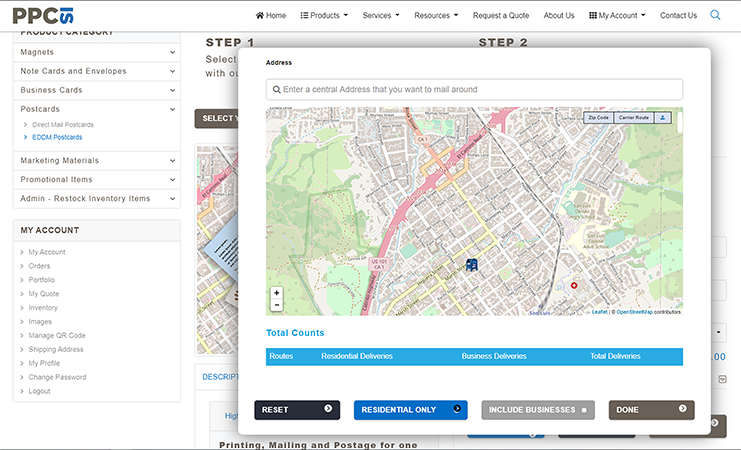Click the PPC logo in the header
This screenshot has height=450, width=741.
43,16
